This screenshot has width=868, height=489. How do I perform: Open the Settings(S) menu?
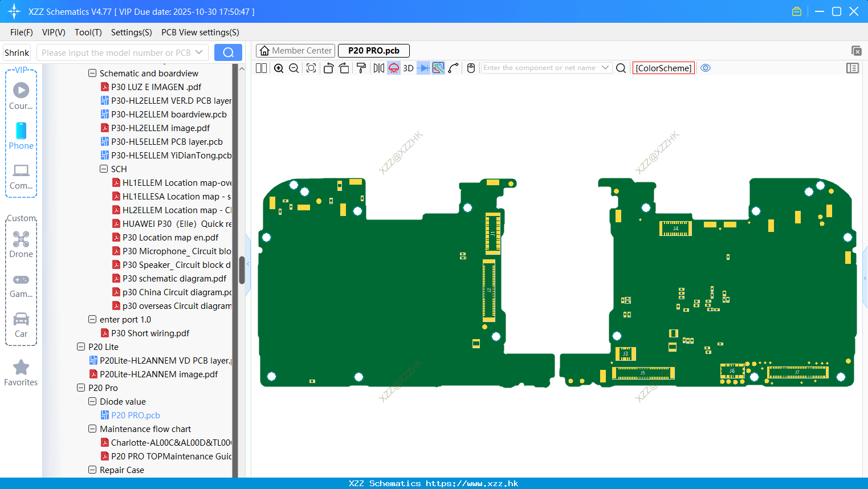pyautogui.click(x=132, y=32)
